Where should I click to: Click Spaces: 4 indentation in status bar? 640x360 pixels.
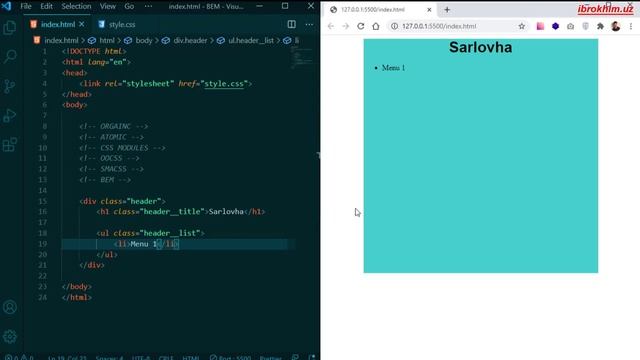[x=109, y=358]
